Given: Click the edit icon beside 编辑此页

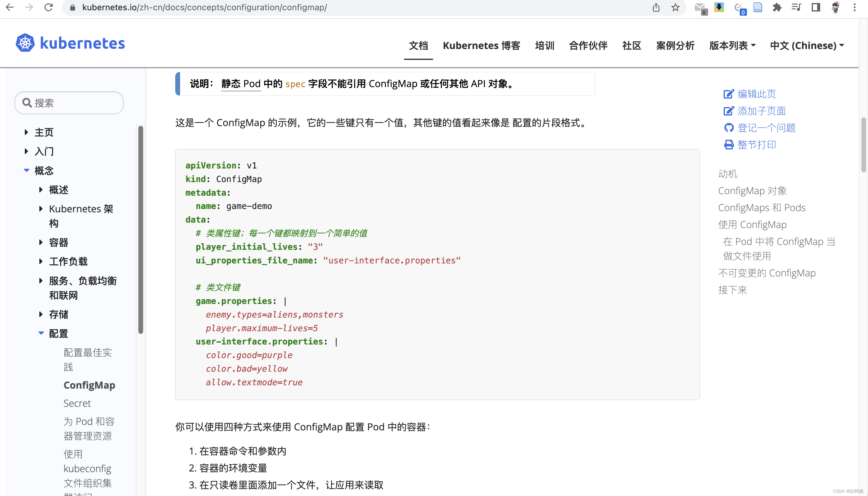Looking at the screenshot, I should coord(728,94).
